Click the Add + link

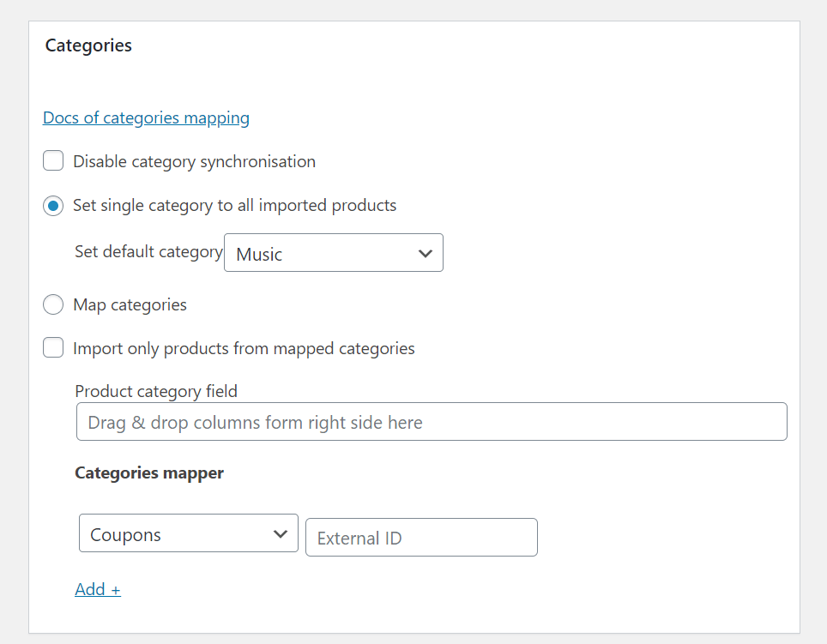tap(98, 589)
